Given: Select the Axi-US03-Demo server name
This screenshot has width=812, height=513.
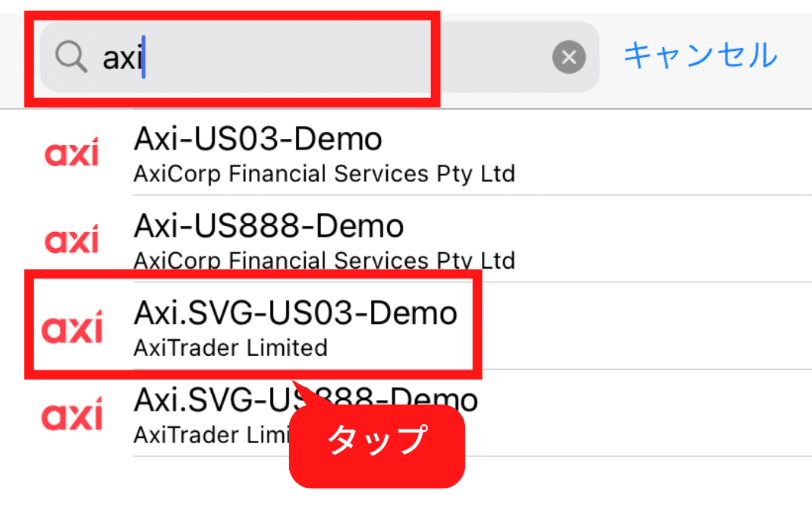Looking at the screenshot, I should pos(258,139).
